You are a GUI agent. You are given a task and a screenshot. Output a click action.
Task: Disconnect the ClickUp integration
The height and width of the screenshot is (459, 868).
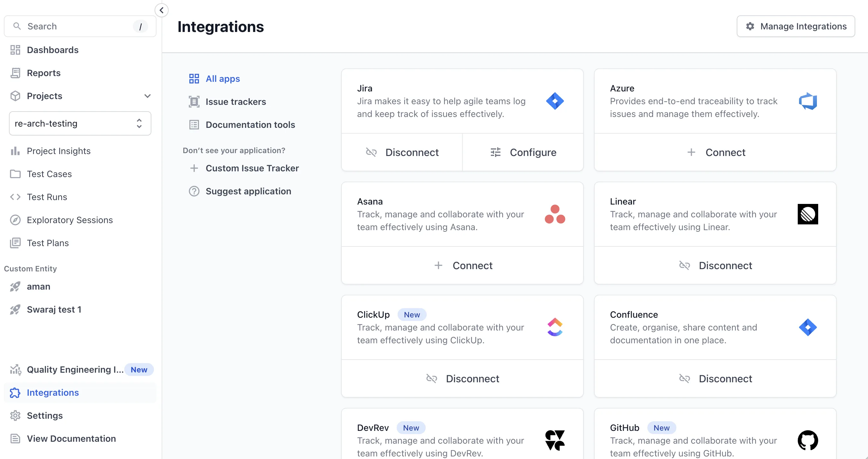tap(462, 378)
